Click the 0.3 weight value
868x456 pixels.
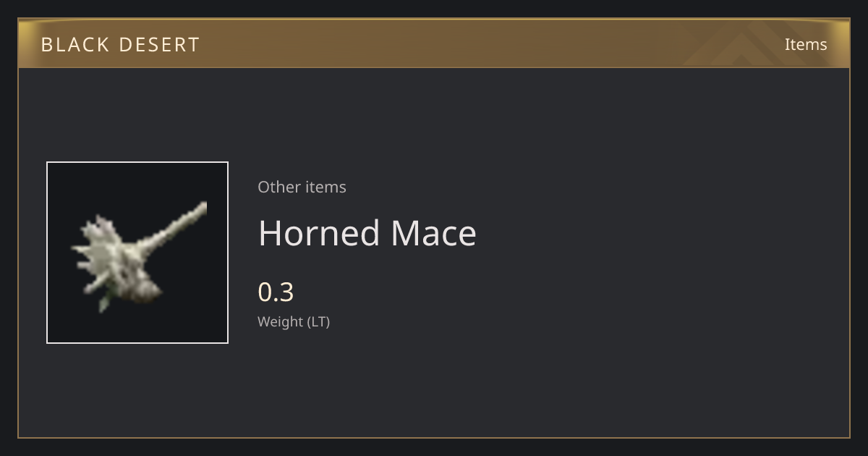[276, 292]
